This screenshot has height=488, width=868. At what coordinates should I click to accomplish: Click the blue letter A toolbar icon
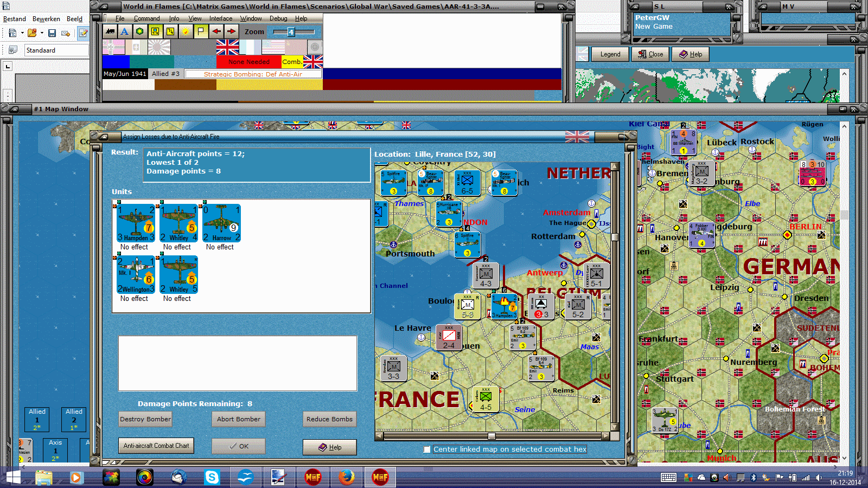125,31
